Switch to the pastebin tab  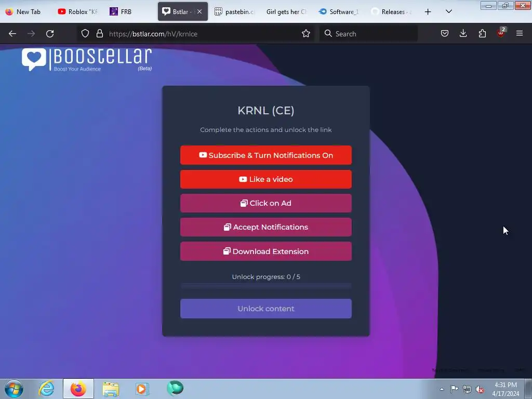coord(235,11)
